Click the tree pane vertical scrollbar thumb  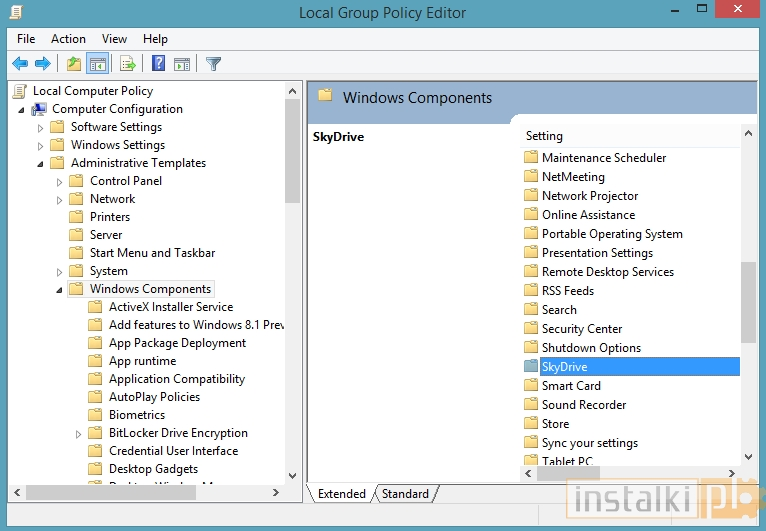tap(292, 150)
